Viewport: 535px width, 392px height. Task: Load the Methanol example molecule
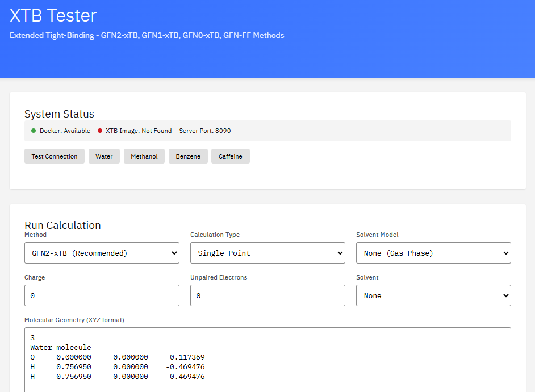144,156
